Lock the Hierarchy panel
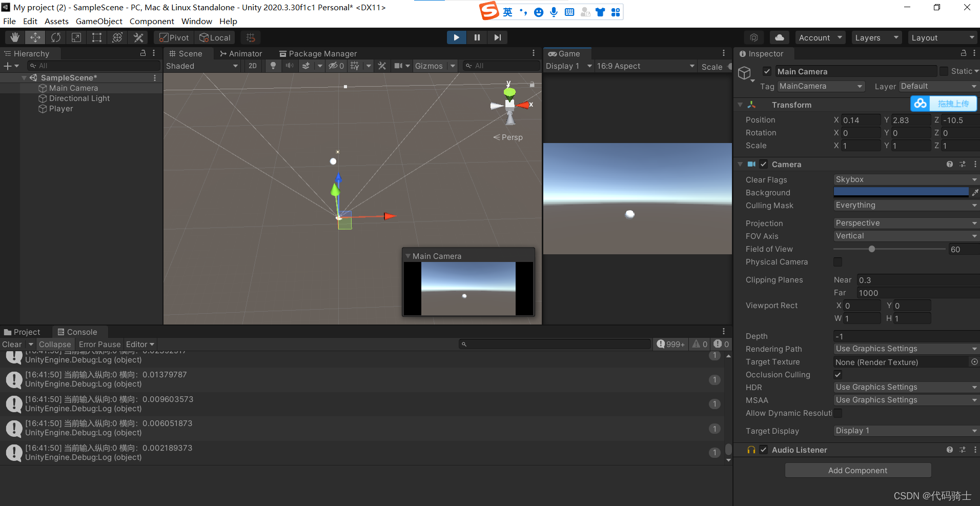 143,53
